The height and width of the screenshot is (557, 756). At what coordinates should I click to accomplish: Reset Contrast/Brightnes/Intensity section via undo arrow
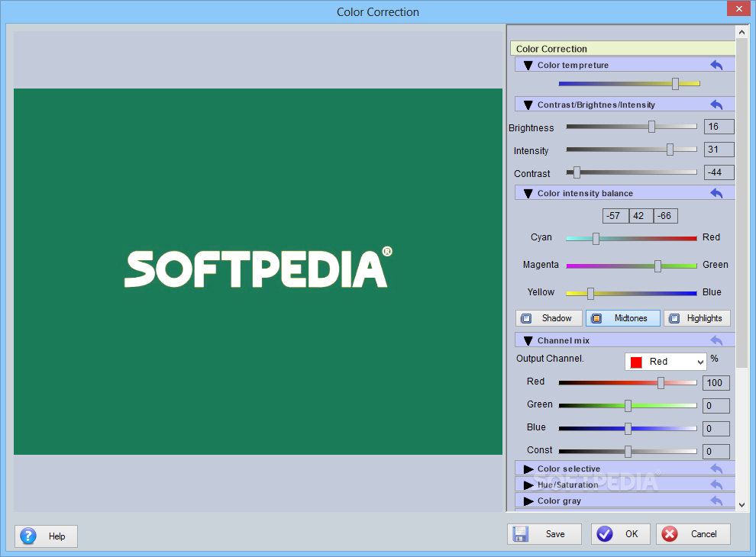[716, 104]
